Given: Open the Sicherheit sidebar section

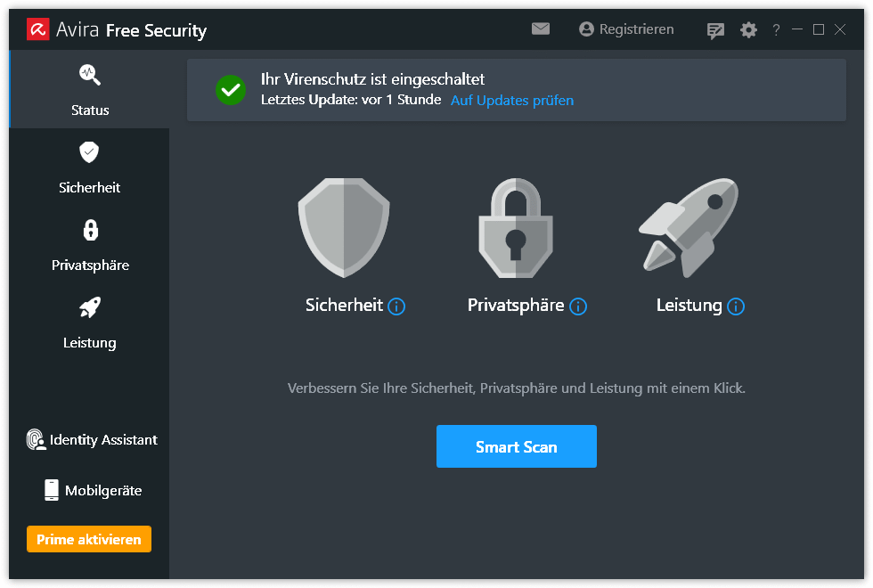Looking at the screenshot, I should pos(89,167).
